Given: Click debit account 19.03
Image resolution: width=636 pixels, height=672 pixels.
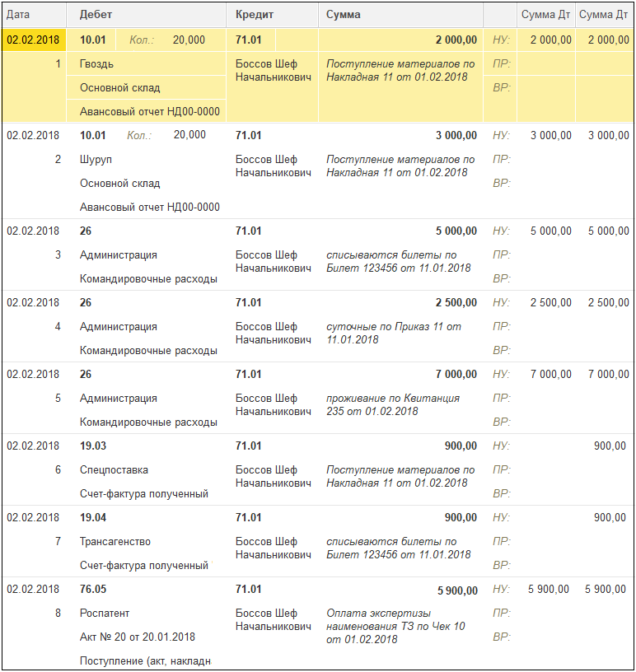Looking at the screenshot, I should click(x=92, y=446).
